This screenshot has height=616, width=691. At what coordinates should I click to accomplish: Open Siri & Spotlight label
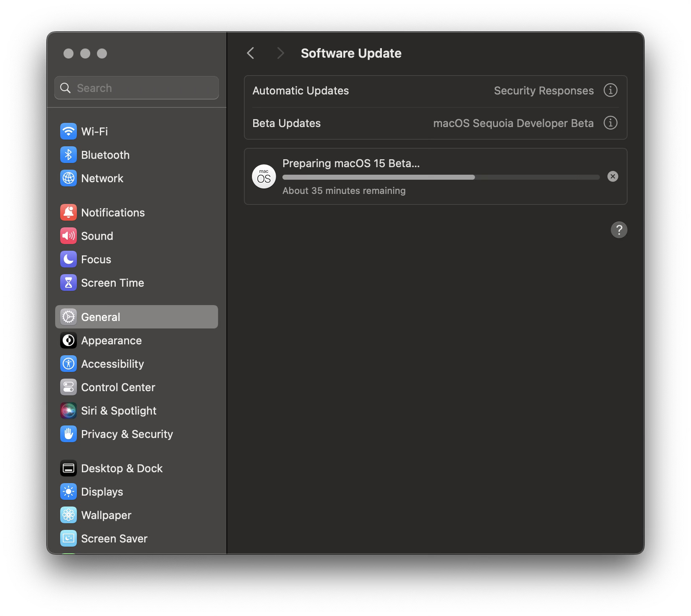point(119,411)
